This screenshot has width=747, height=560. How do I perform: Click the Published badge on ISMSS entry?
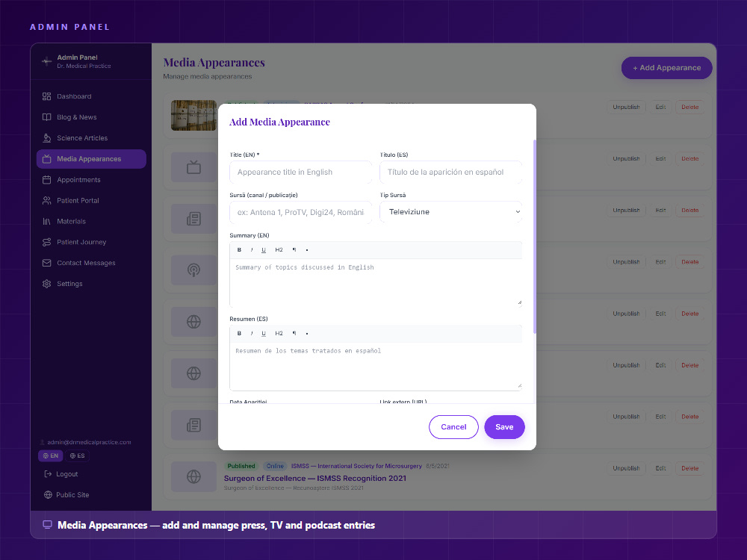tap(241, 466)
